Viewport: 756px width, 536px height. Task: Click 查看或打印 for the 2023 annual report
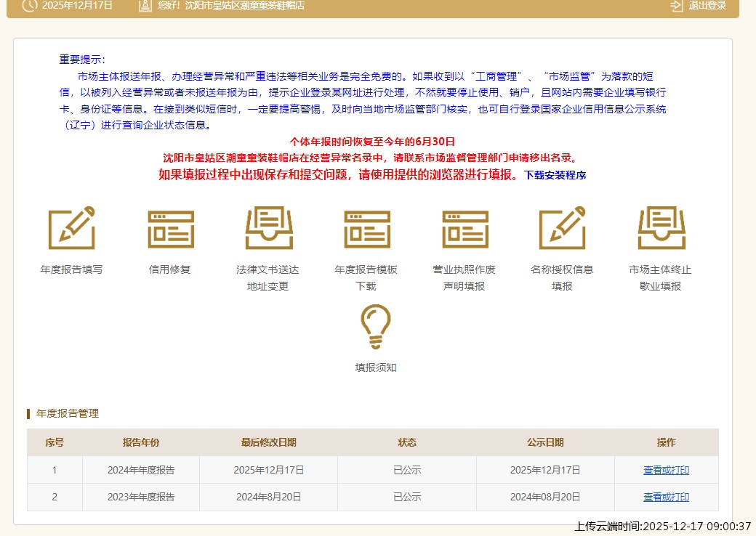coord(665,498)
